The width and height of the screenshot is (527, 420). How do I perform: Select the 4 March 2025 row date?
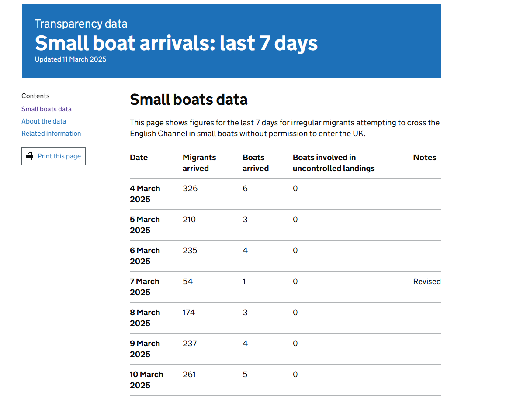(145, 194)
